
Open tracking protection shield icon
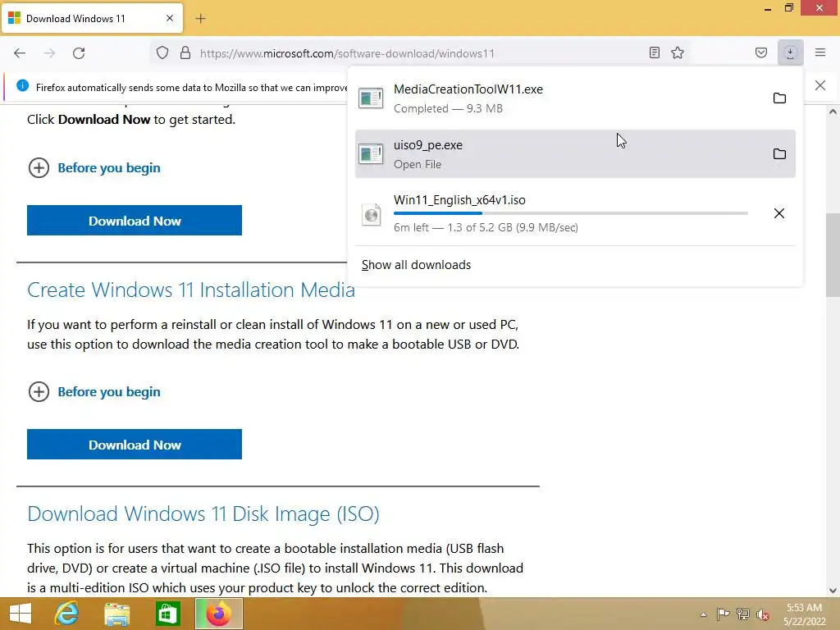click(x=162, y=53)
